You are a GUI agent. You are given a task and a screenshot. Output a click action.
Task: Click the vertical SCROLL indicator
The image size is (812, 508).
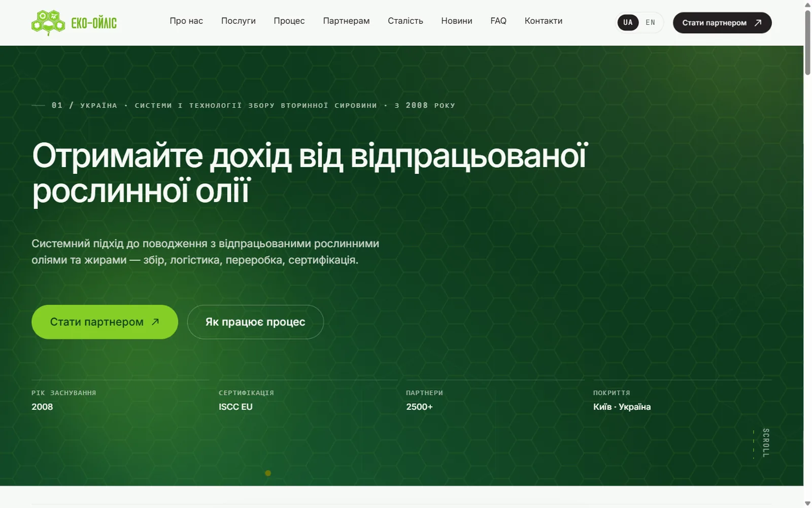766,443
